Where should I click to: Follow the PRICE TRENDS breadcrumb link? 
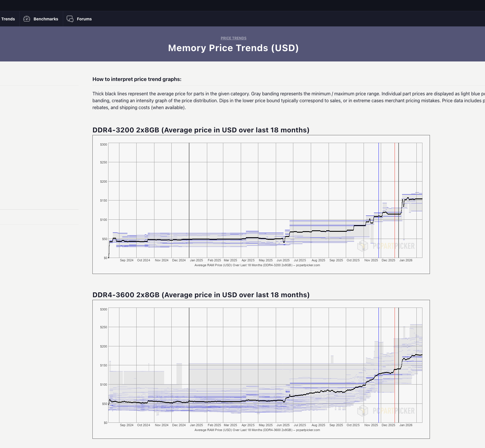pyautogui.click(x=233, y=38)
